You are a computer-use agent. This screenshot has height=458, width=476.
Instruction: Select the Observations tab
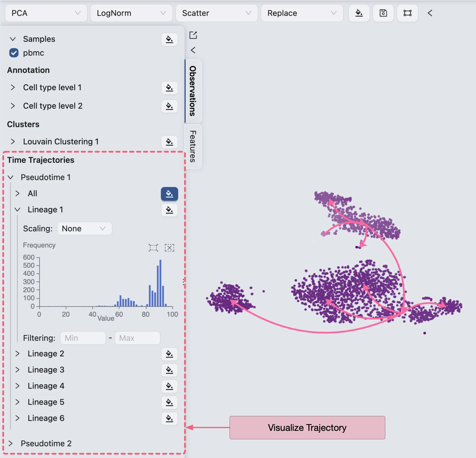193,91
